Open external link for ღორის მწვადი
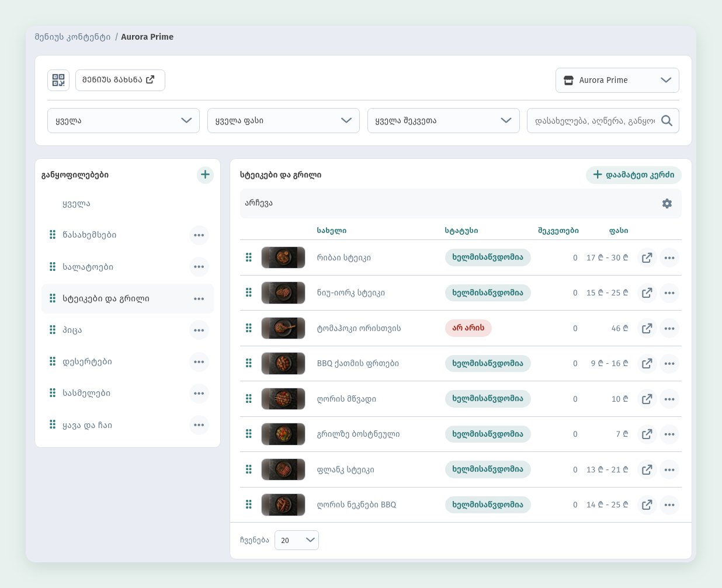Screen dimensions: 722x588 (x=647, y=399)
